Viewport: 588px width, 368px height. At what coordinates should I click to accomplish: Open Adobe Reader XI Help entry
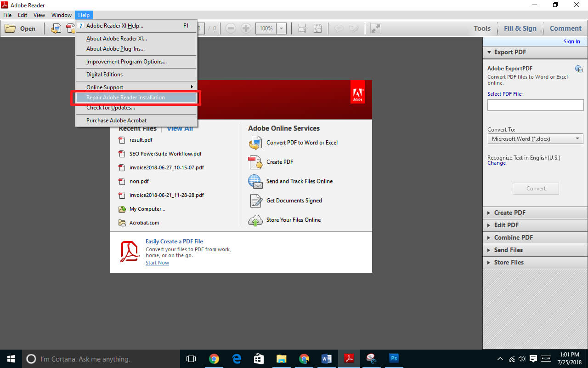pyautogui.click(x=136, y=26)
